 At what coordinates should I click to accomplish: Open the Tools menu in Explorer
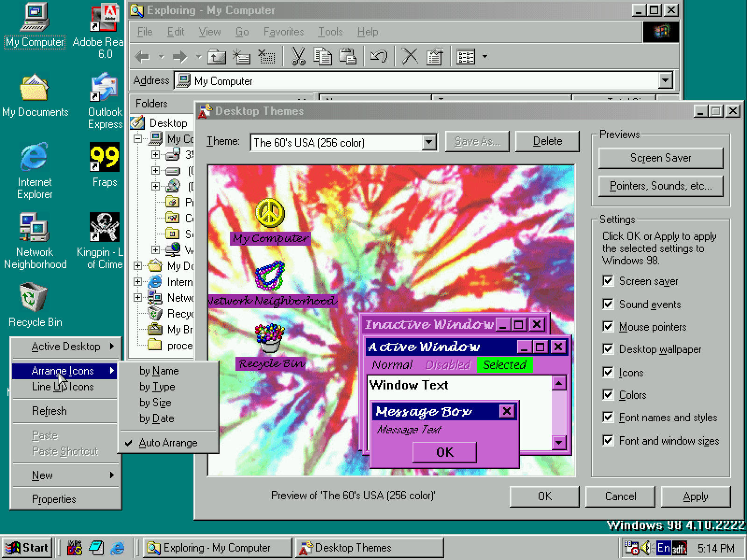pyautogui.click(x=330, y=32)
